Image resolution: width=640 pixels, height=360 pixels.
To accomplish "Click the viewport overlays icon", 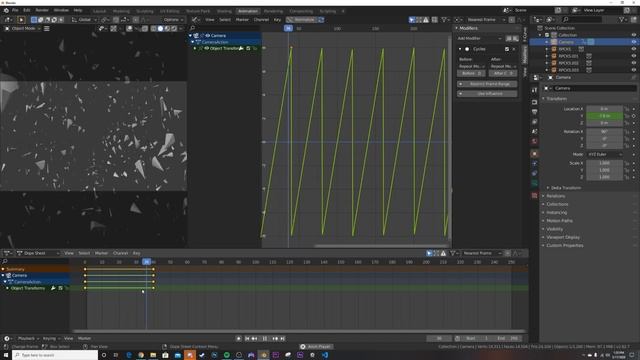I will [x=129, y=29].
